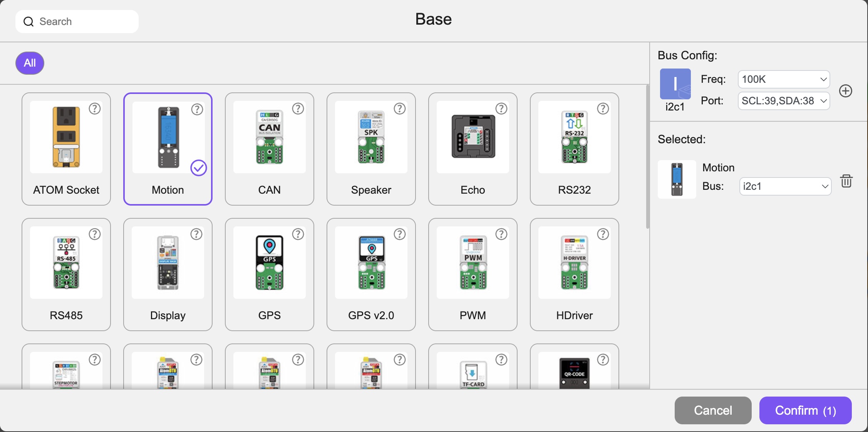Open the Freq 100K dropdown
Image resolution: width=868 pixels, height=432 pixels.
coord(784,79)
